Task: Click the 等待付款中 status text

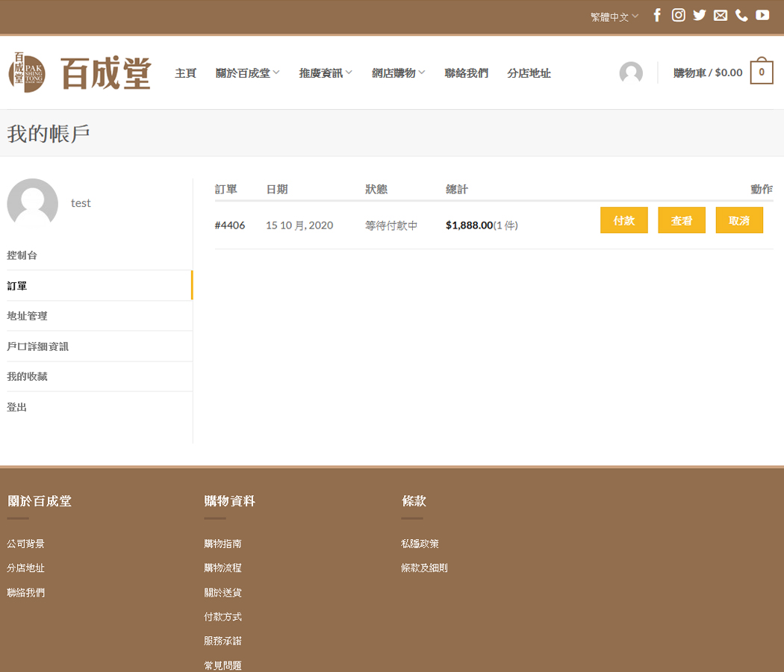Action: pyautogui.click(x=391, y=225)
